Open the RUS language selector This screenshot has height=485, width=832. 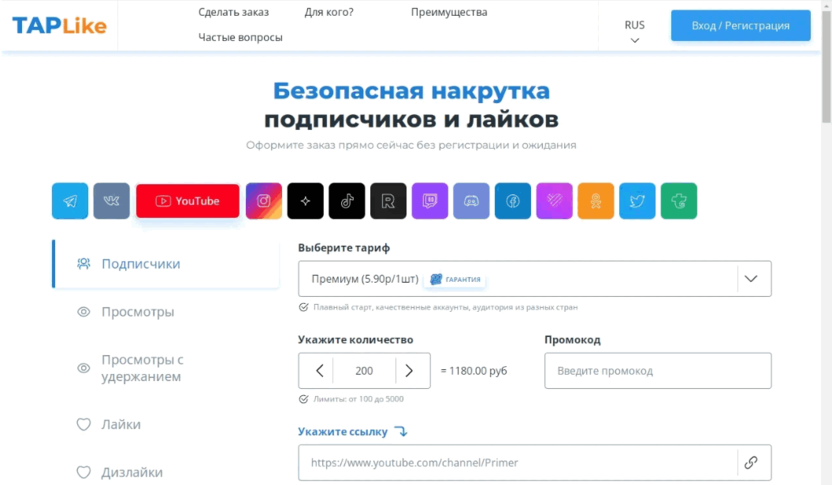(x=634, y=31)
